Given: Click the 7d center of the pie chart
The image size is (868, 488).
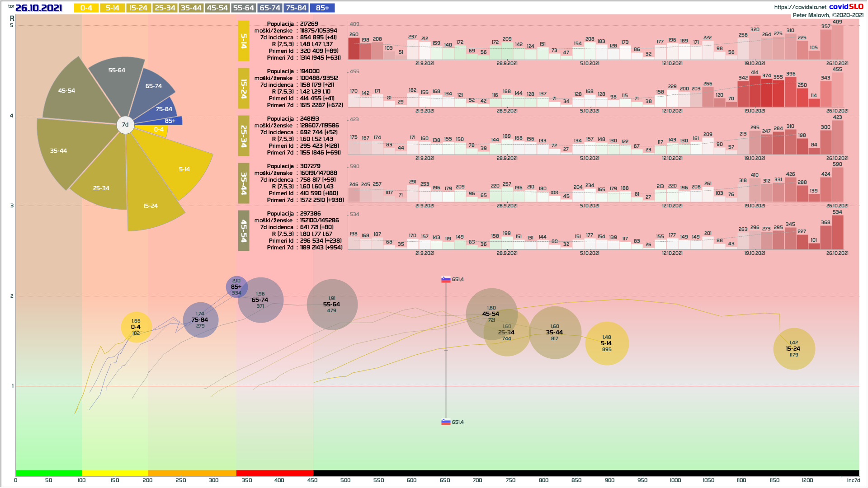Looking at the screenshot, I should 125,125.
